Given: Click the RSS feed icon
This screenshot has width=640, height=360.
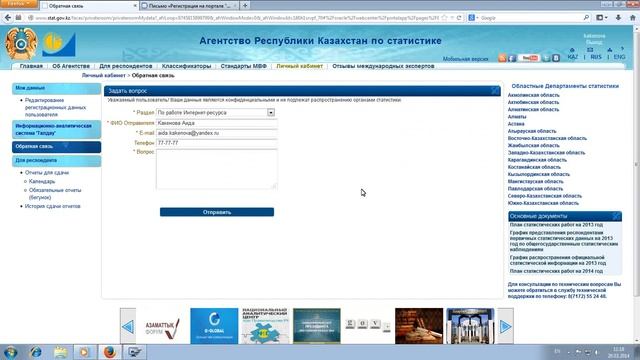Looking at the screenshot, I should pyautogui.click(x=502, y=58).
